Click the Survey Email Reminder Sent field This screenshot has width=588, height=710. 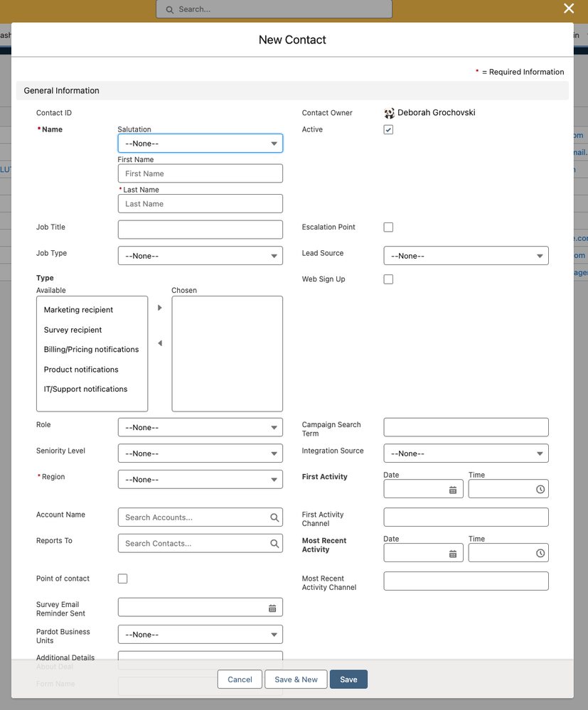(x=201, y=607)
